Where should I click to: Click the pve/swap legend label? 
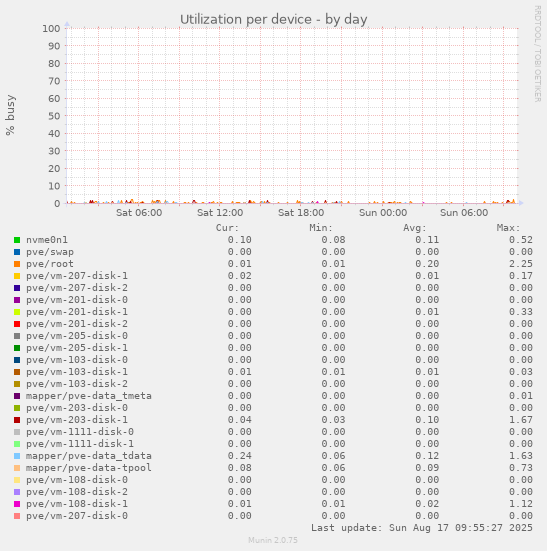(x=50, y=252)
